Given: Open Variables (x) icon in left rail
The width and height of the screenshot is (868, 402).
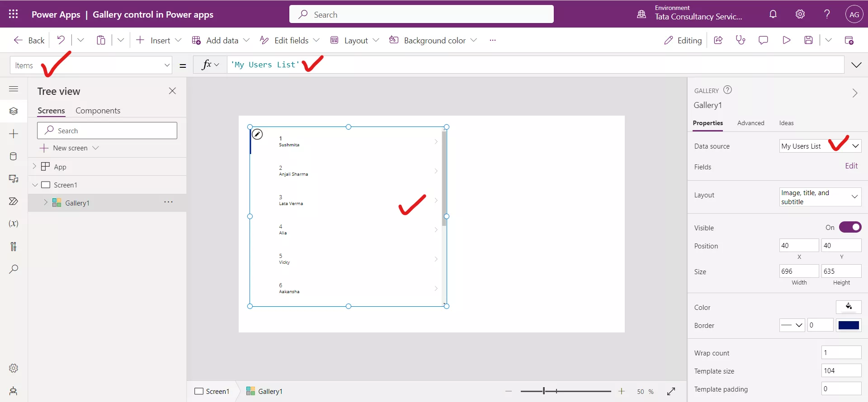Looking at the screenshot, I should pos(14,224).
